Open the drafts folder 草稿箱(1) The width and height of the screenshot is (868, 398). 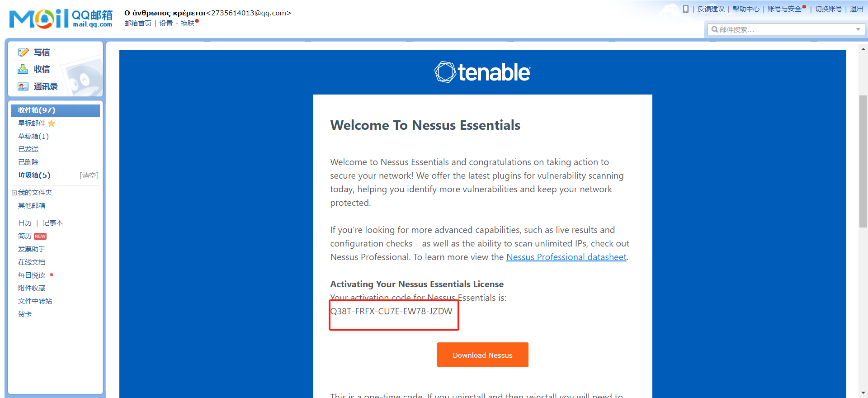pyautogui.click(x=33, y=136)
